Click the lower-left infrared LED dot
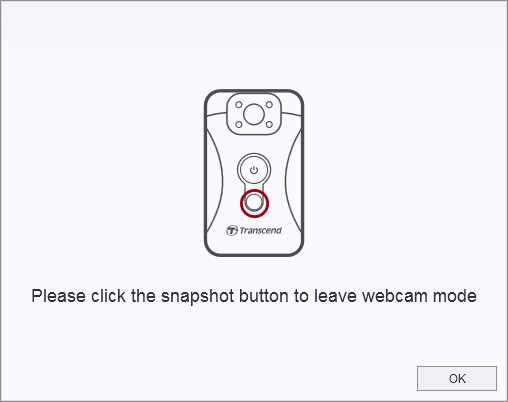The image size is (508, 402). 239,125
